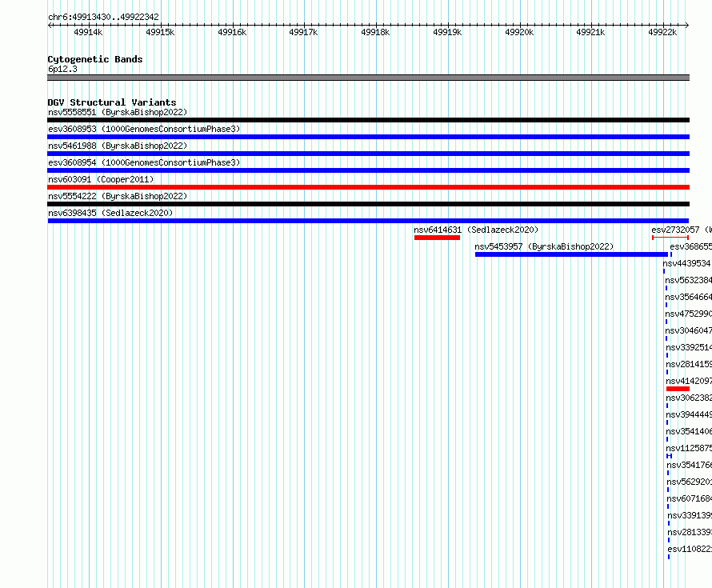Open nsv5558551 (ByrskaBishop2022) label
The height and width of the screenshot is (588, 712).
pyautogui.click(x=118, y=112)
